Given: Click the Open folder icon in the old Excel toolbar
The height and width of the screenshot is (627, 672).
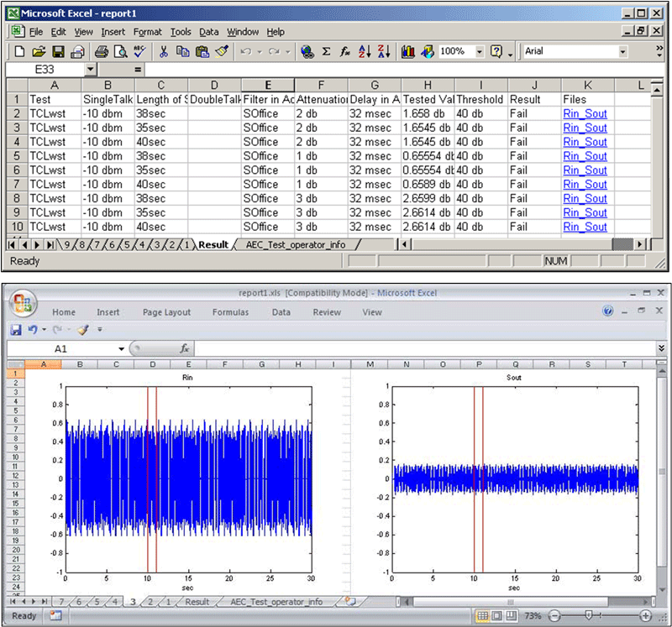Looking at the screenshot, I should pos(39,52).
